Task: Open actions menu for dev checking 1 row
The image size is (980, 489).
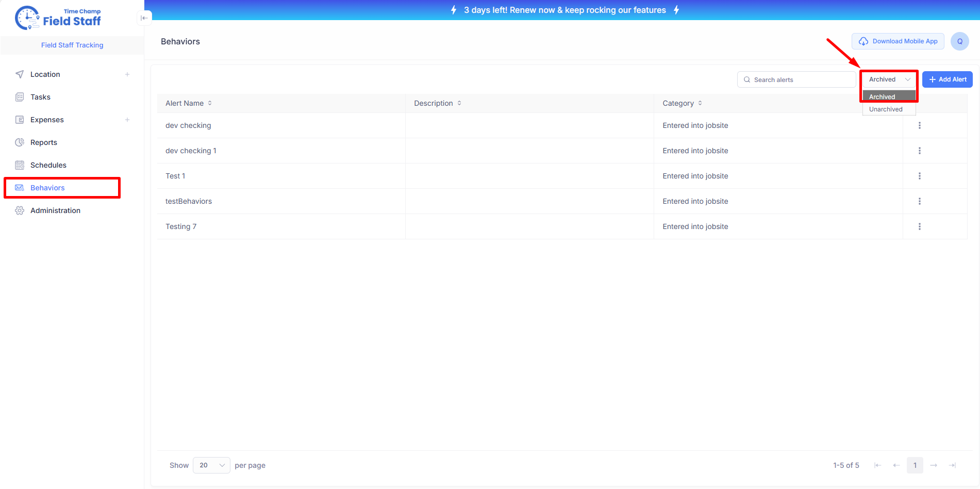Action: pos(920,151)
